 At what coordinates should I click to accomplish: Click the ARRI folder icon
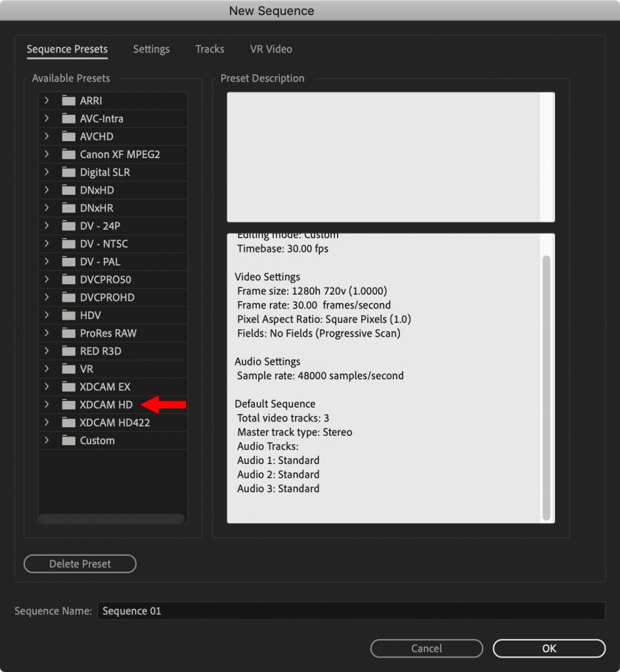68,100
